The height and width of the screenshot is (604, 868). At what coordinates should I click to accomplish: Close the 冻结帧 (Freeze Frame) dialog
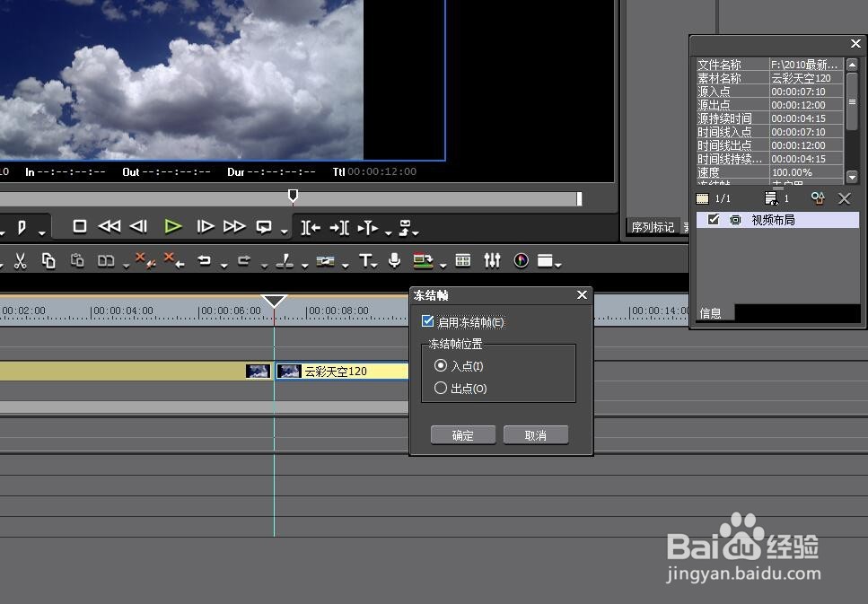(582, 295)
